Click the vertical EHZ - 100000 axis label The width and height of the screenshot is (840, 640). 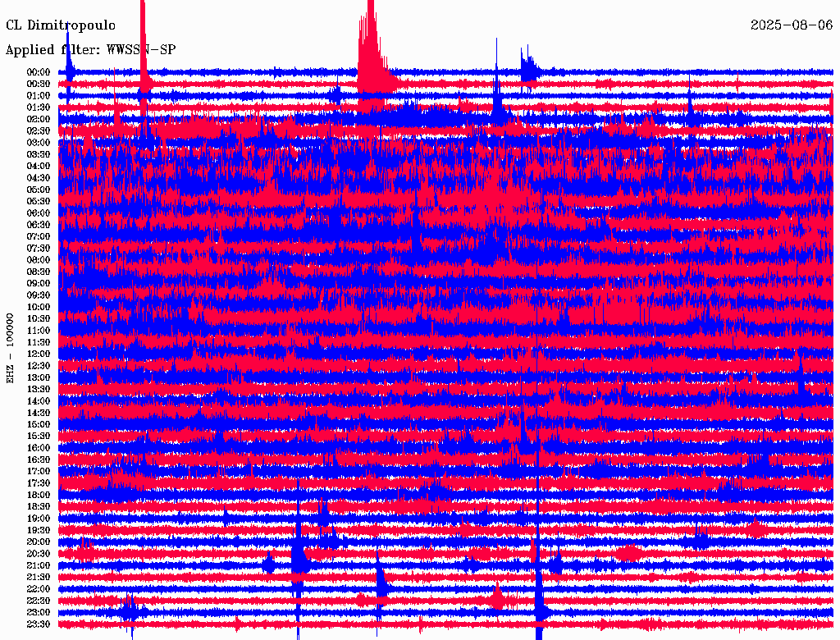tap(11, 348)
